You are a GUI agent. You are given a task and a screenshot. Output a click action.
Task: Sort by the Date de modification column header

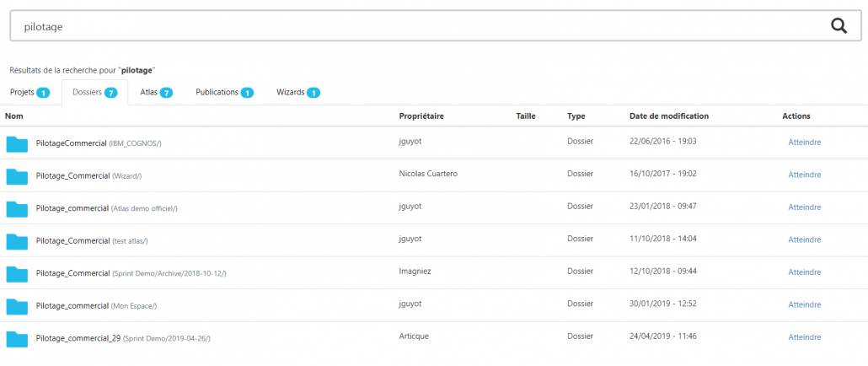point(669,116)
